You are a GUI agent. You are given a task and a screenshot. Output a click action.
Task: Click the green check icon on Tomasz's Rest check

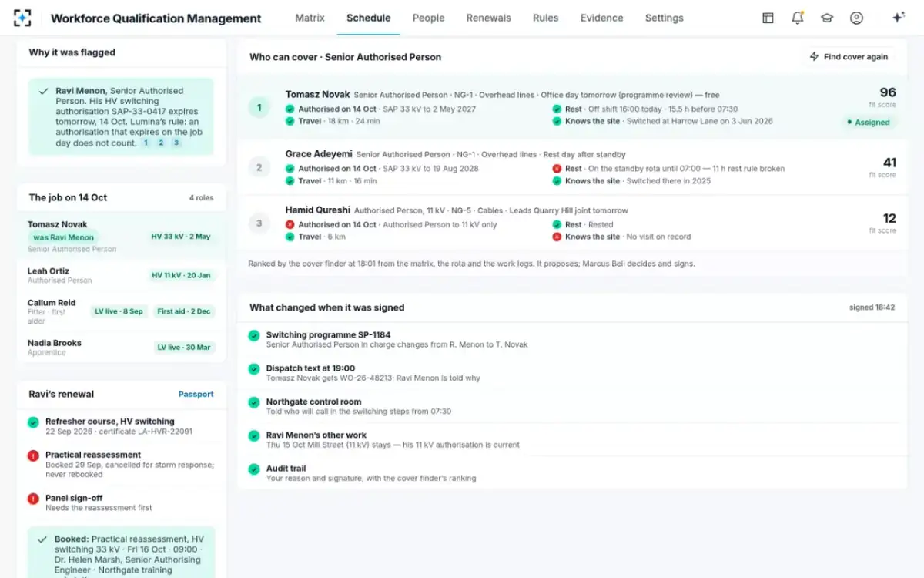[557, 109]
